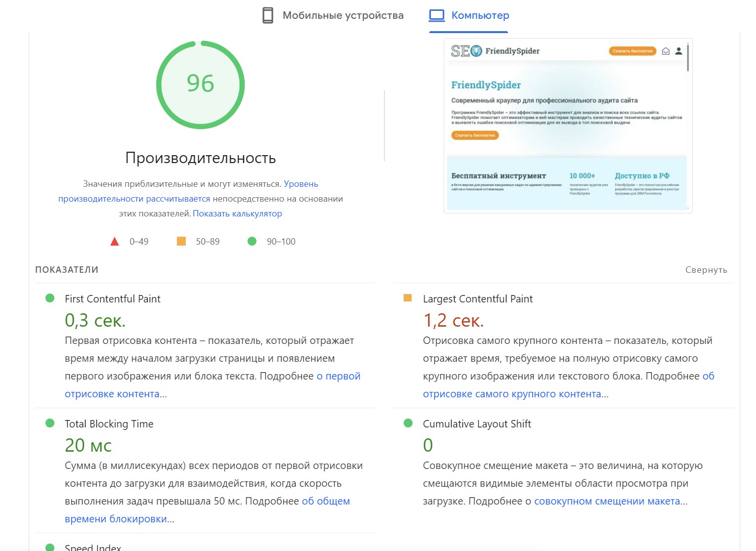Open the Показать калькулятор link
This screenshot has width=756, height=551.
pyautogui.click(x=237, y=213)
